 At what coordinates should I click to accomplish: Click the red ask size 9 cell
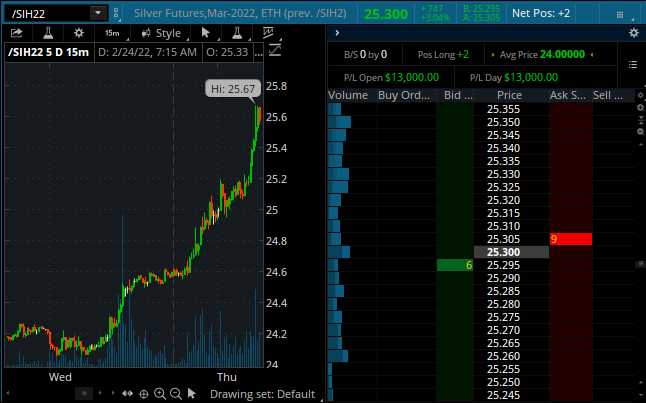click(570, 239)
